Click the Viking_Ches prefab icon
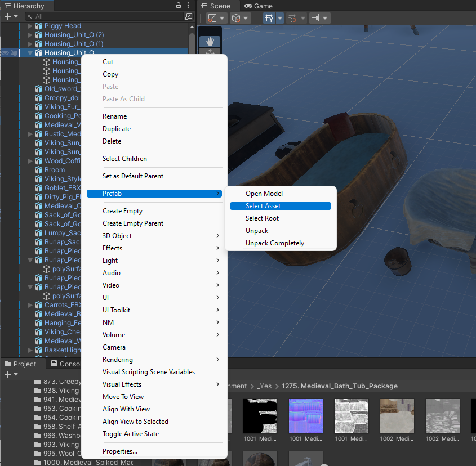476x466 pixels. click(38, 332)
